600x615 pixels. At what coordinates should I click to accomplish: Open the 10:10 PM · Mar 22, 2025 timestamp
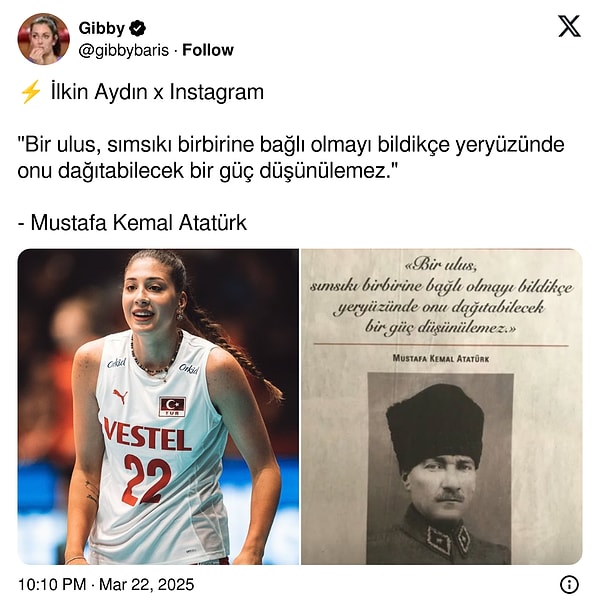[106, 584]
